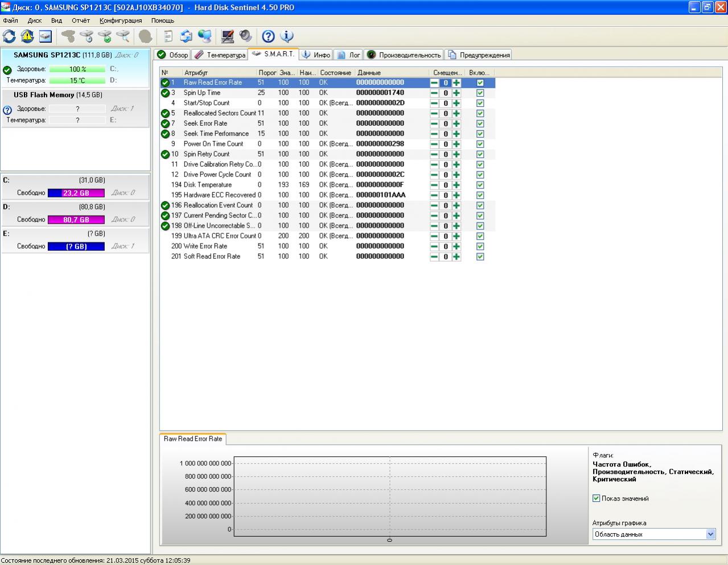Click the Порог column header
Image resolution: width=728 pixels, height=565 pixels.
(x=267, y=73)
